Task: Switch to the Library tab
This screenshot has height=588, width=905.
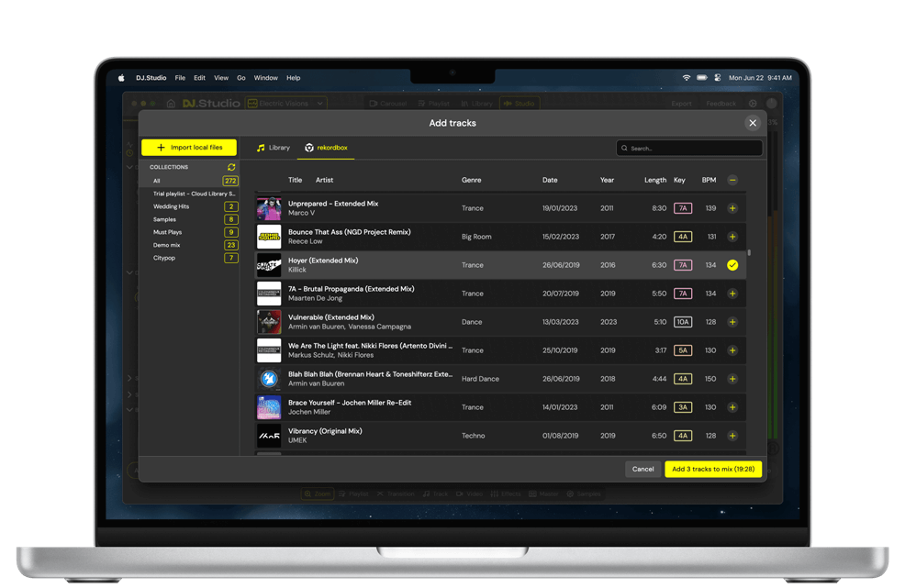Action: coord(274,148)
